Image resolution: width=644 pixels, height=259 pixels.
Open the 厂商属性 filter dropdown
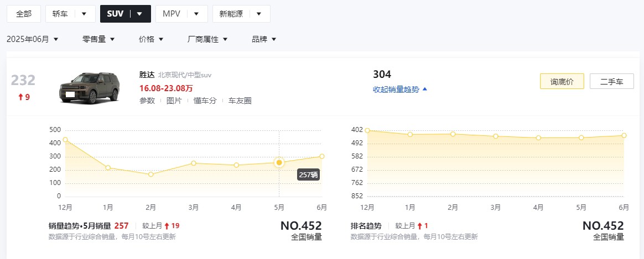(x=207, y=39)
